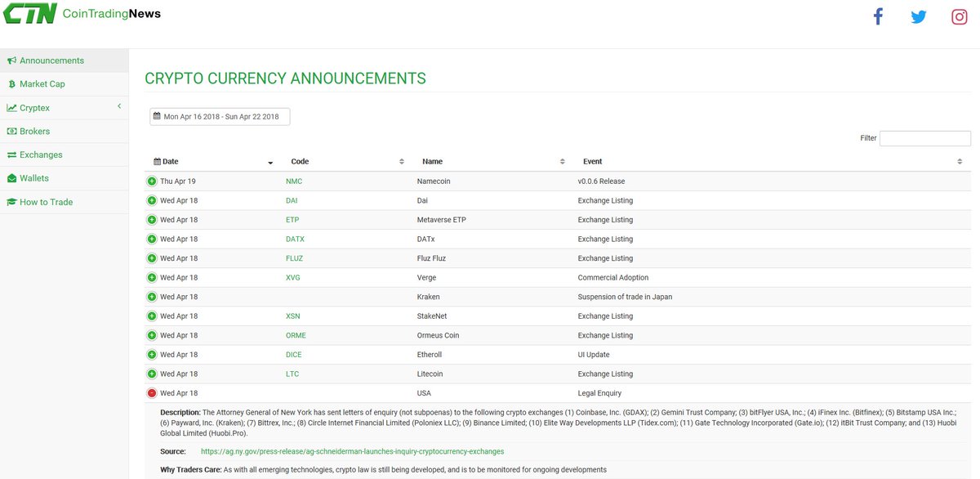Expand the Metaverse ETP row plus icon
The height and width of the screenshot is (479, 980).
[x=152, y=219]
